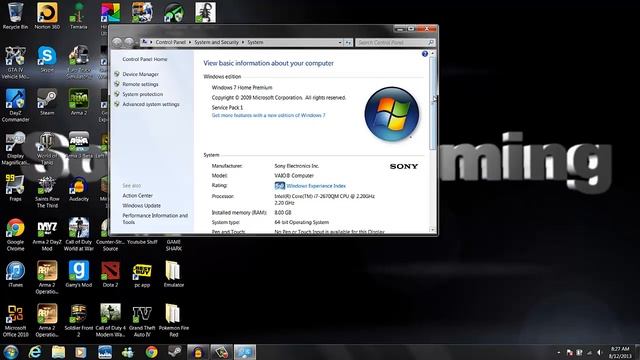Select the Terraria desktop shortcut
This screenshot has width=640, height=360.
78,16
